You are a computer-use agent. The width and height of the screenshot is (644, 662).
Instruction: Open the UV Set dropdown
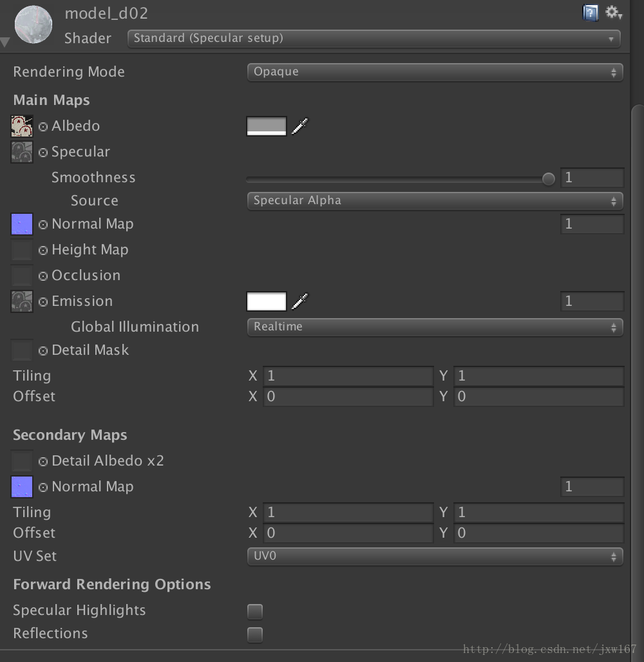(435, 556)
